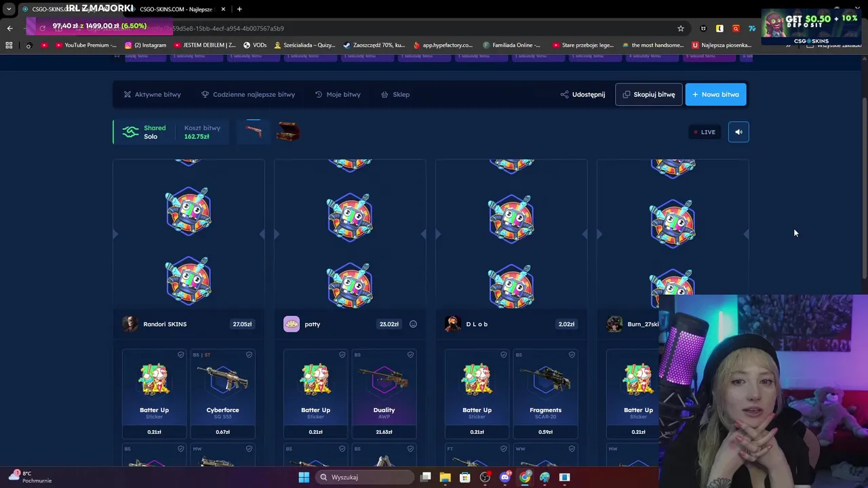Open the tab search dropdown arrow

tap(9, 9)
